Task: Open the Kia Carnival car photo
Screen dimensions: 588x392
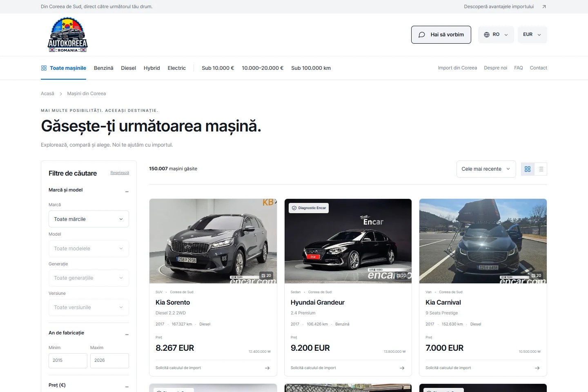Action: pos(483,241)
